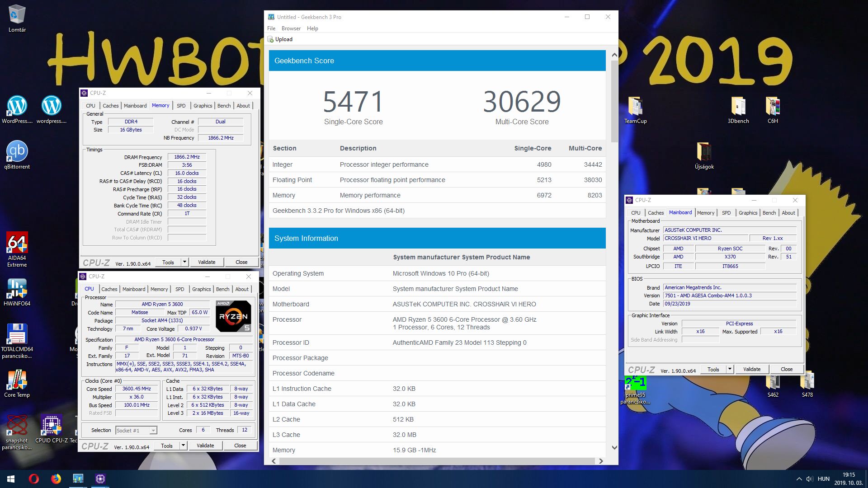
Task: Open Tools dropdown arrow in CPU tab CPU-Z window
Action: click(x=183, y=446)
